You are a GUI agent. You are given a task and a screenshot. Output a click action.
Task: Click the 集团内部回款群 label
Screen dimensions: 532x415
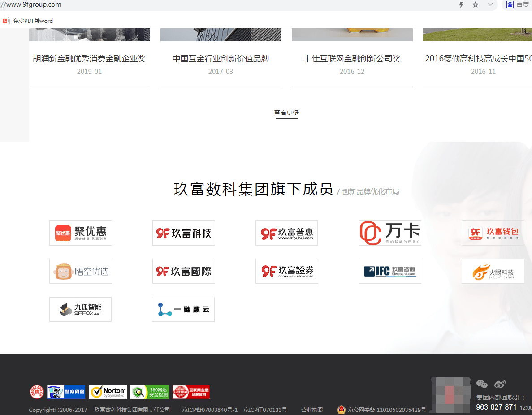pyautogui.click(x=501, y=398)
